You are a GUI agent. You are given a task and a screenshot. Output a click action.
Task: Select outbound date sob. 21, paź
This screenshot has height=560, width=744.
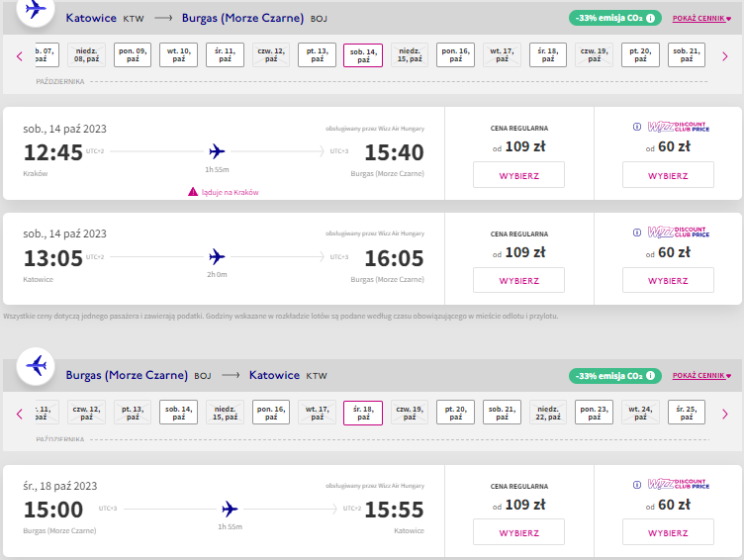pos(686,54)
